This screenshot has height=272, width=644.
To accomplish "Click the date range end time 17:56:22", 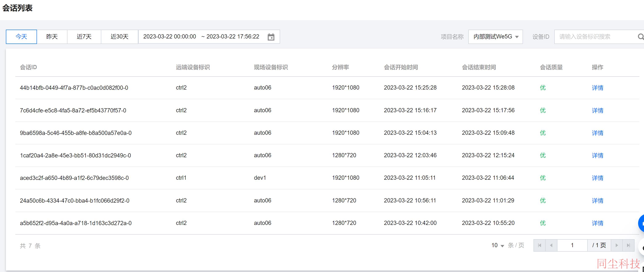I will [x=233, y=37].
